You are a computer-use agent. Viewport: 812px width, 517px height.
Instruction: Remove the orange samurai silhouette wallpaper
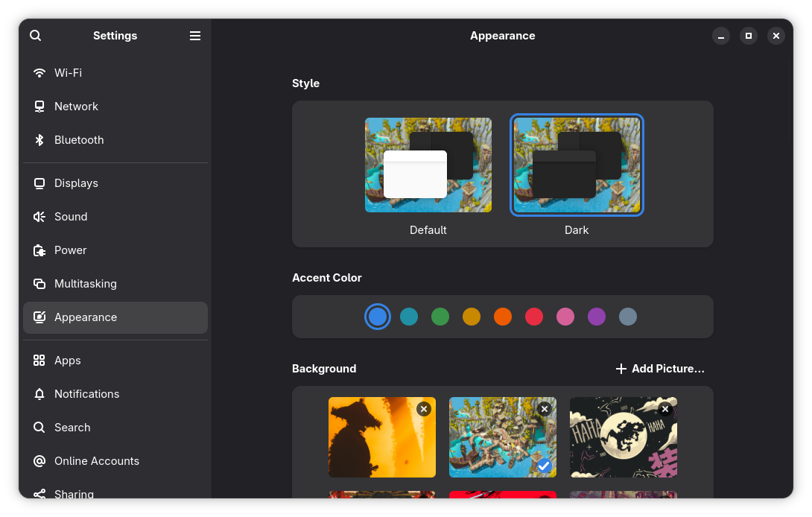point(424,409)
